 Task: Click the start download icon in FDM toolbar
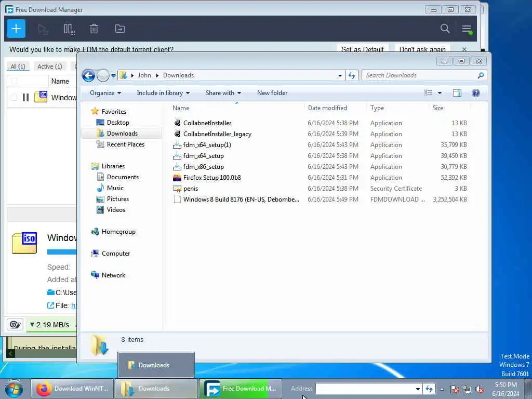click(x=43, y=29)
